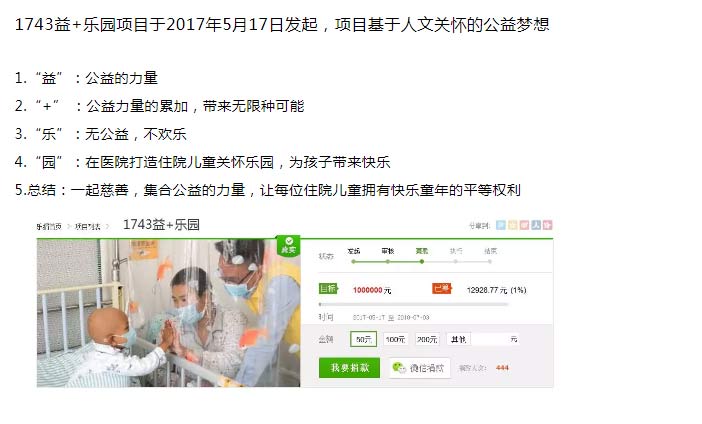
Task: Click the last pink share icon
Action: (x=548, y=225)
